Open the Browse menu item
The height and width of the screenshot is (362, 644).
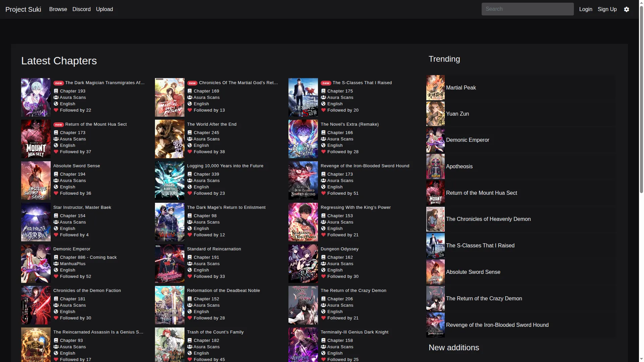tap(58, 9)
